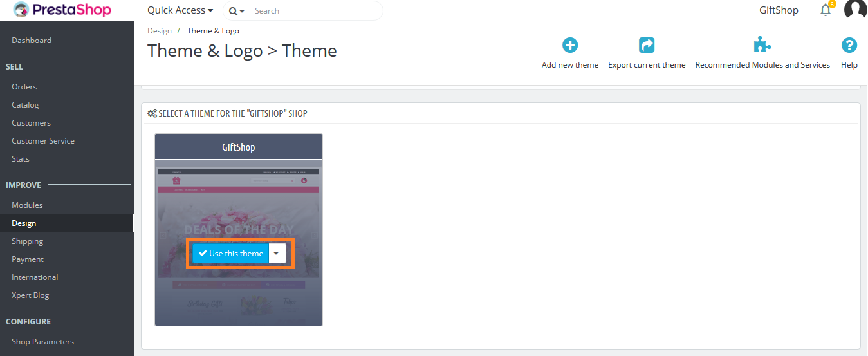Click the gears icon beside Select a Theme

click(x=152, y=113)
